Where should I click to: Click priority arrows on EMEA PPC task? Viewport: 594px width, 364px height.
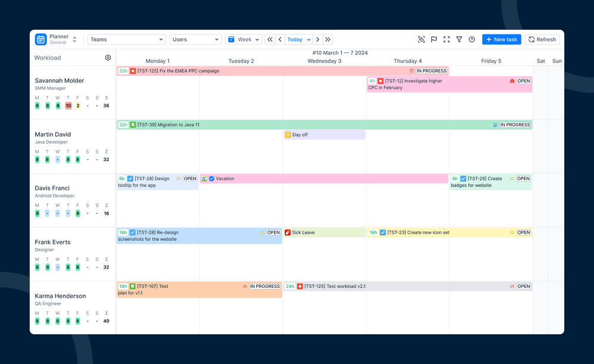tap(411, 71)
